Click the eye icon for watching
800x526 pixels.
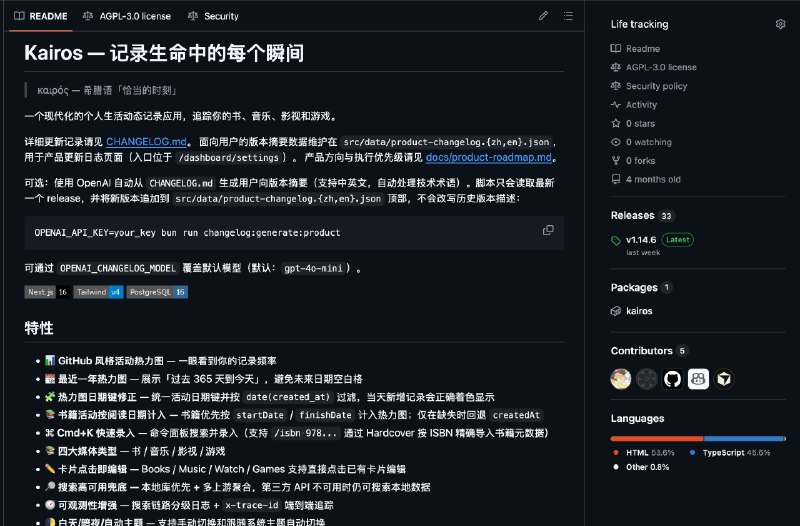point(616,142)
